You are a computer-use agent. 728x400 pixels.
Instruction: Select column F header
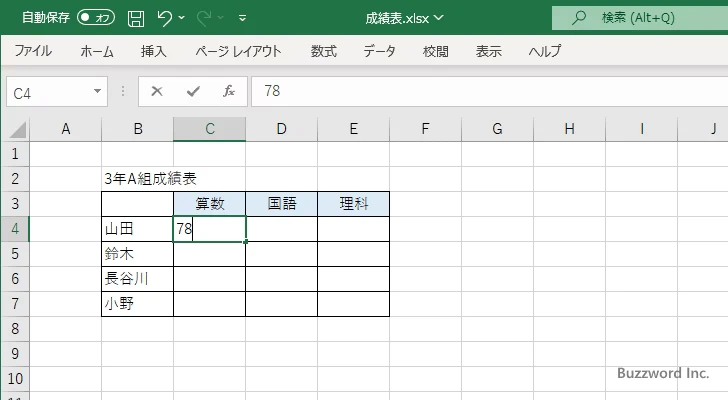[425, 129]
